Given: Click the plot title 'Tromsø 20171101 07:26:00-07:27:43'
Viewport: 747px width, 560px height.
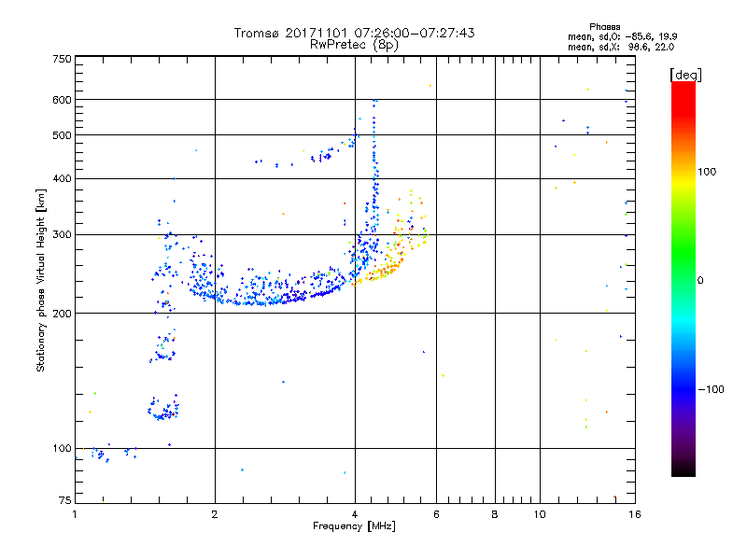Looking at the screenshot, I should (x=355, y=33).
